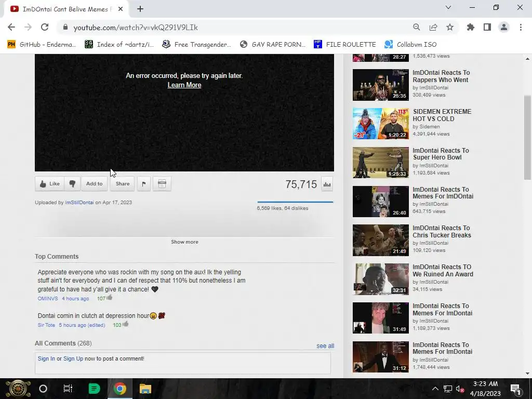The width and height of the screenshot is (532, 399).
Task: Open the 31:12 Memes For ImDontai thumbnail
Action: pos(381,357)
